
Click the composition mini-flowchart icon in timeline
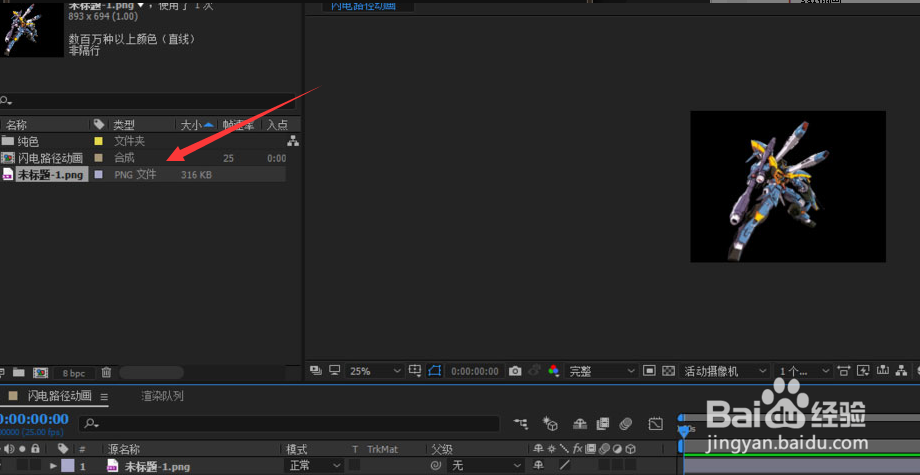pos(520,423)
